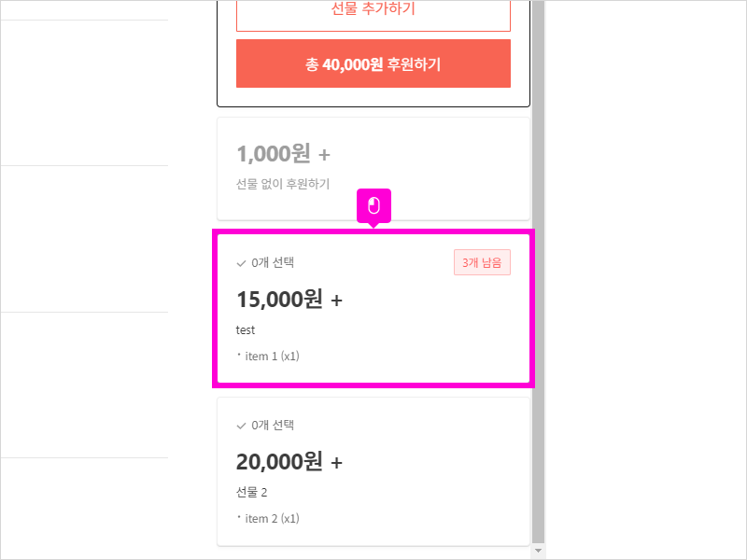Click the plus sign after 1,000원
Image resolution: width=747 pixels, height=560 pixels.
(x=324, y=154)
